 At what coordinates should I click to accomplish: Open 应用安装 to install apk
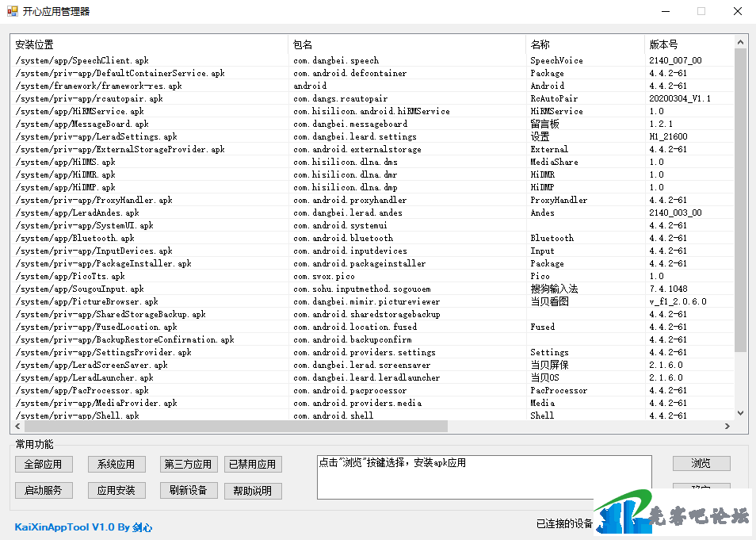[116, 490]
